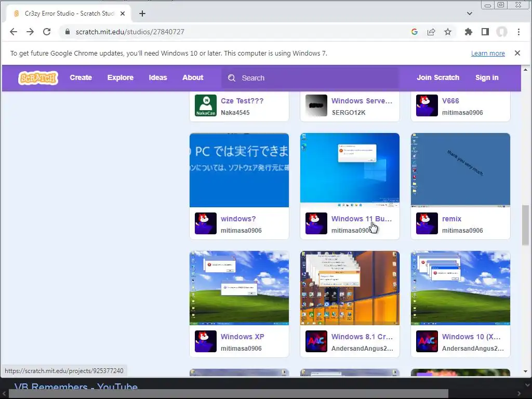Go to Scratch home via logo
This screenshot has height=399, width=532.
point(38,78)
